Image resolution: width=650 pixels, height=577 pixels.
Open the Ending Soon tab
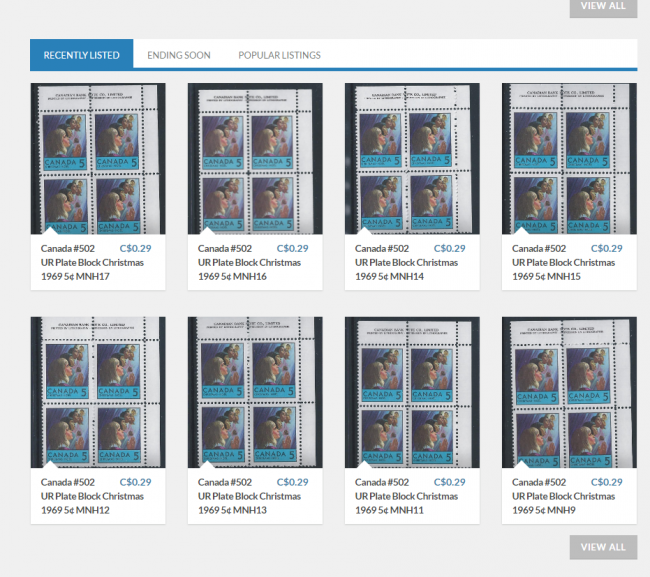coord(179,55)
